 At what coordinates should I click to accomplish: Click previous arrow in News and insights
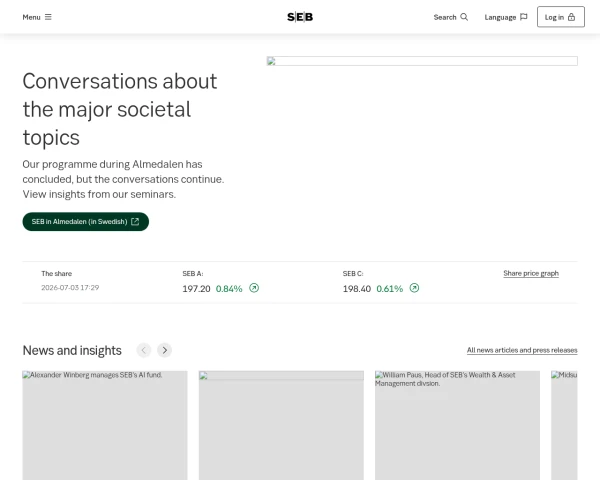click(x=144, y=350)
